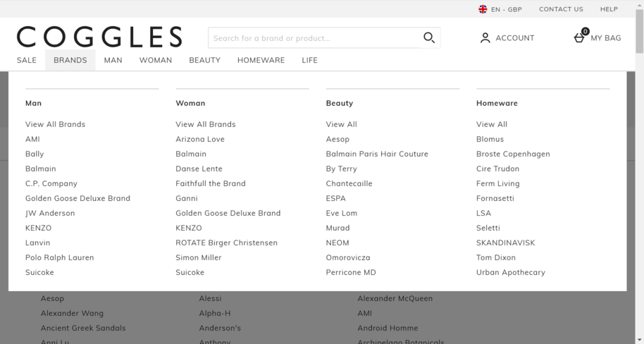This screenshot has height=344, width=644.
Task: View All Brands under Man
Action: pyautogui.click(x=56, y=124)
